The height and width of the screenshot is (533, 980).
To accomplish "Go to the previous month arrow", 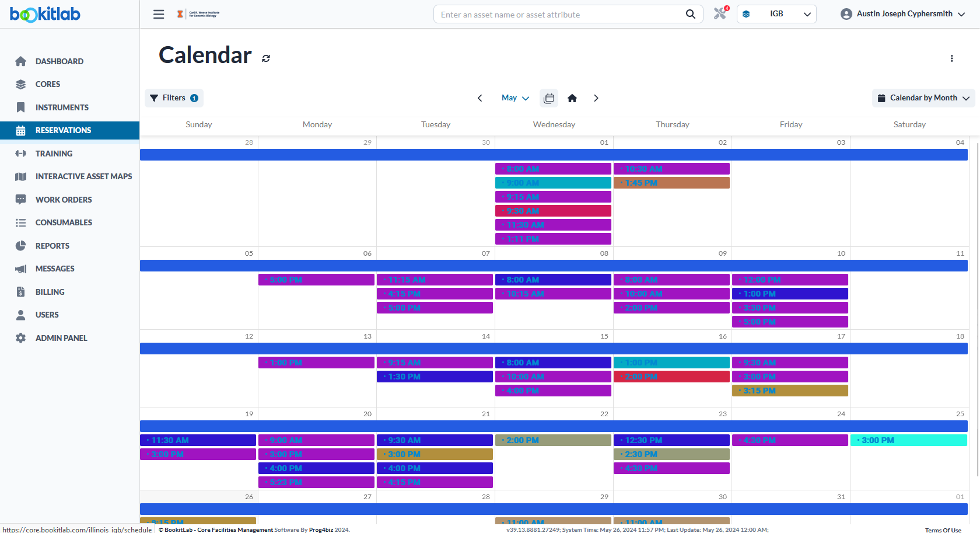I will point(480,98).
